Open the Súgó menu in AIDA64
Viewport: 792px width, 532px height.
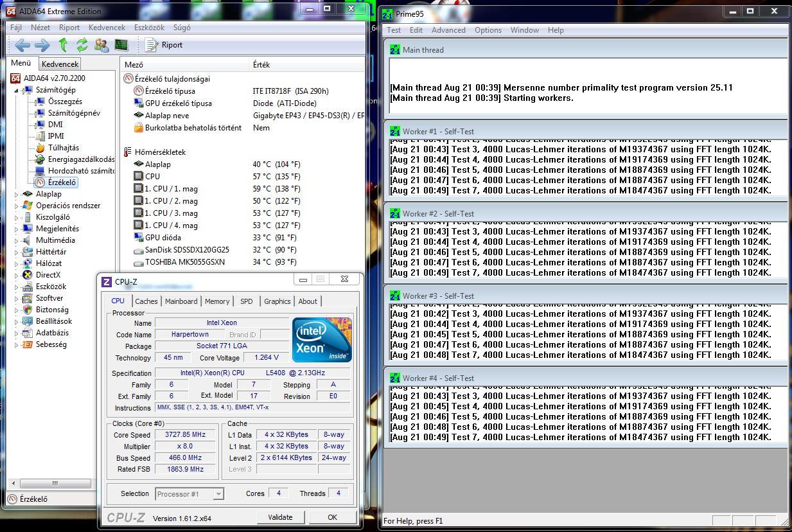[x=180, y=28]
